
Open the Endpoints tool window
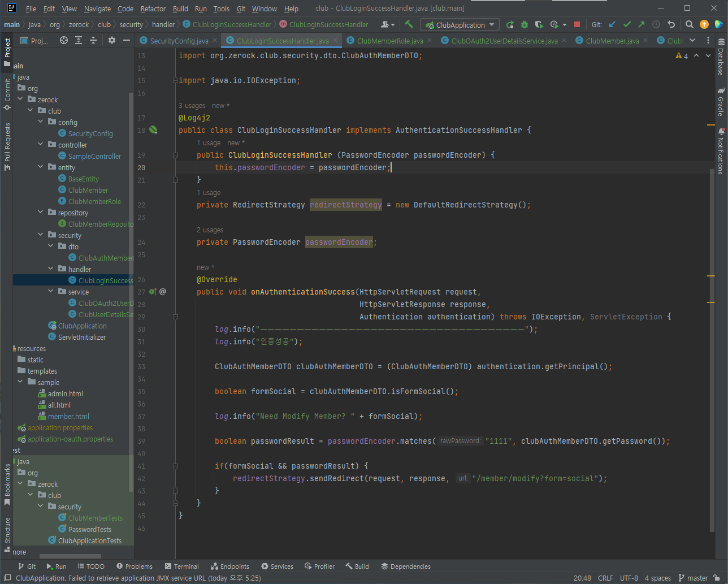click(230, 566)
